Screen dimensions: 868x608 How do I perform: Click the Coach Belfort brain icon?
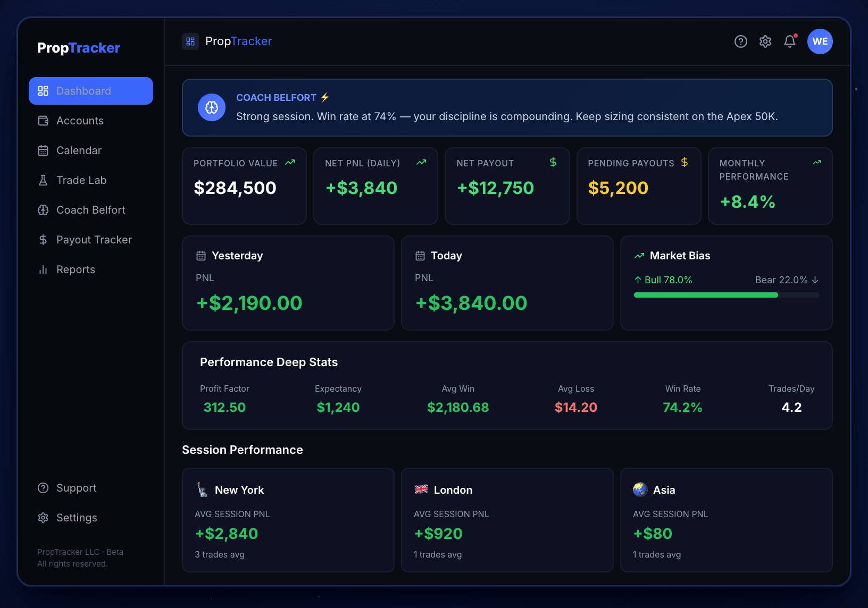pyautogui.click(x=43, y=210)
